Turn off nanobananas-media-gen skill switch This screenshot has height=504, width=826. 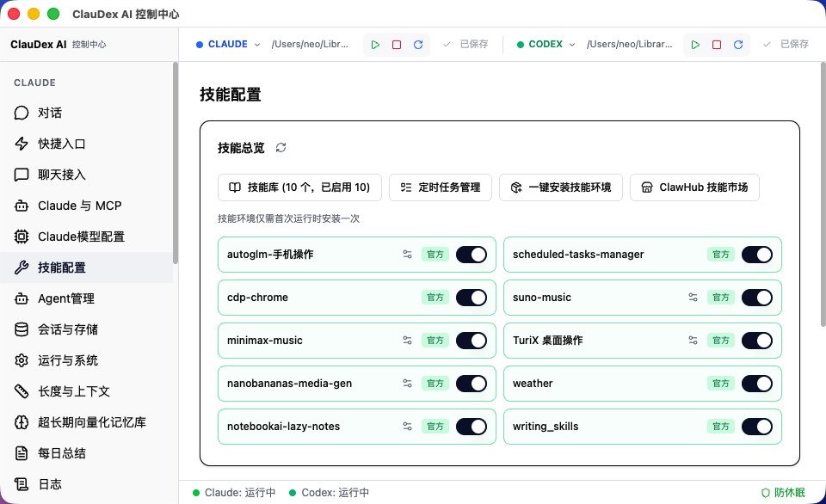point(472,384)
